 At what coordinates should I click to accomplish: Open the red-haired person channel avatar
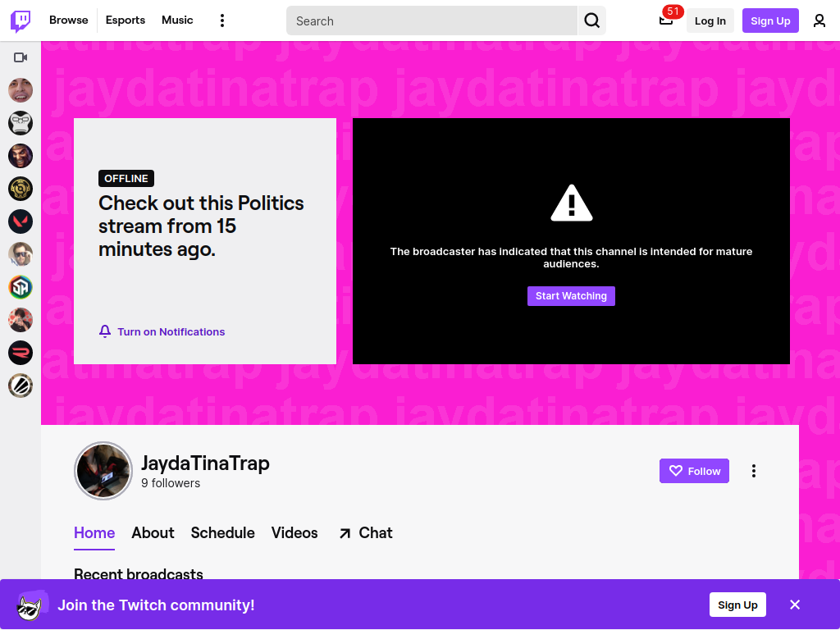[21, 320]
